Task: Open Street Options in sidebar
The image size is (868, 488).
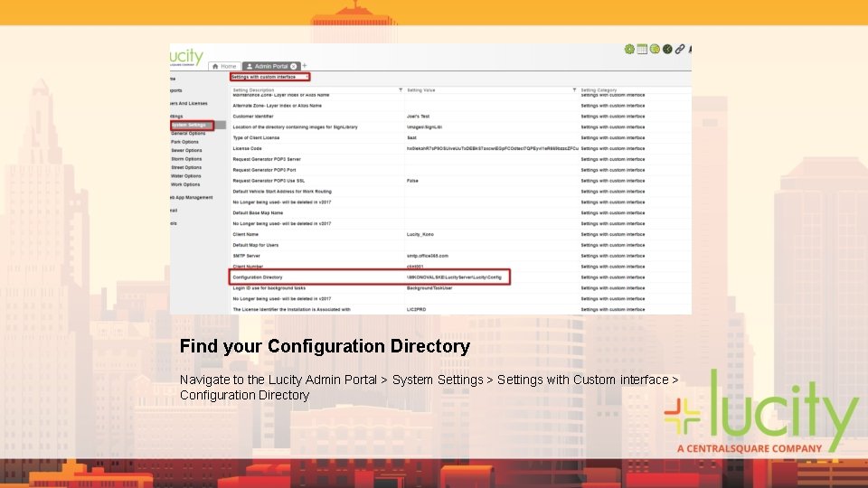Action: tap(186, 167)
